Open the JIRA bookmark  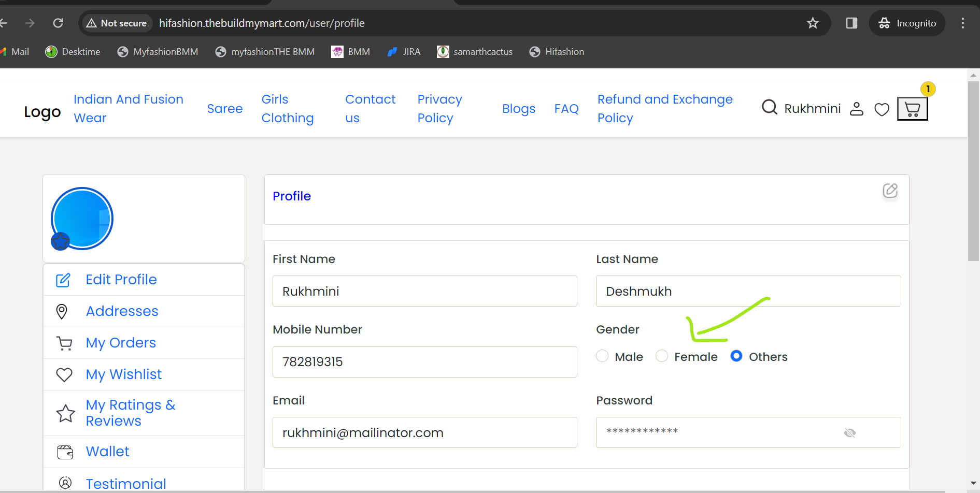point(404,52)
